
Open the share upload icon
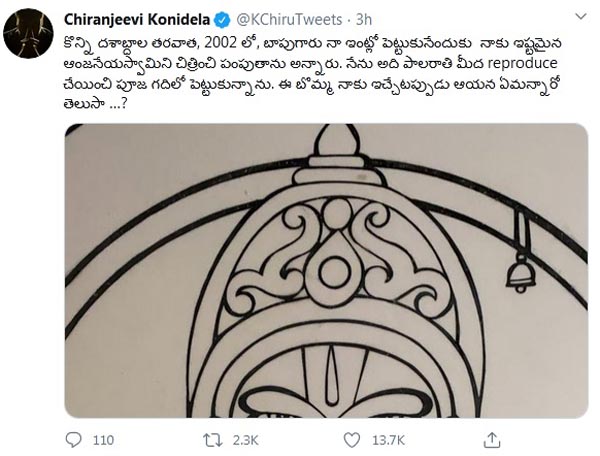[492, 440]
